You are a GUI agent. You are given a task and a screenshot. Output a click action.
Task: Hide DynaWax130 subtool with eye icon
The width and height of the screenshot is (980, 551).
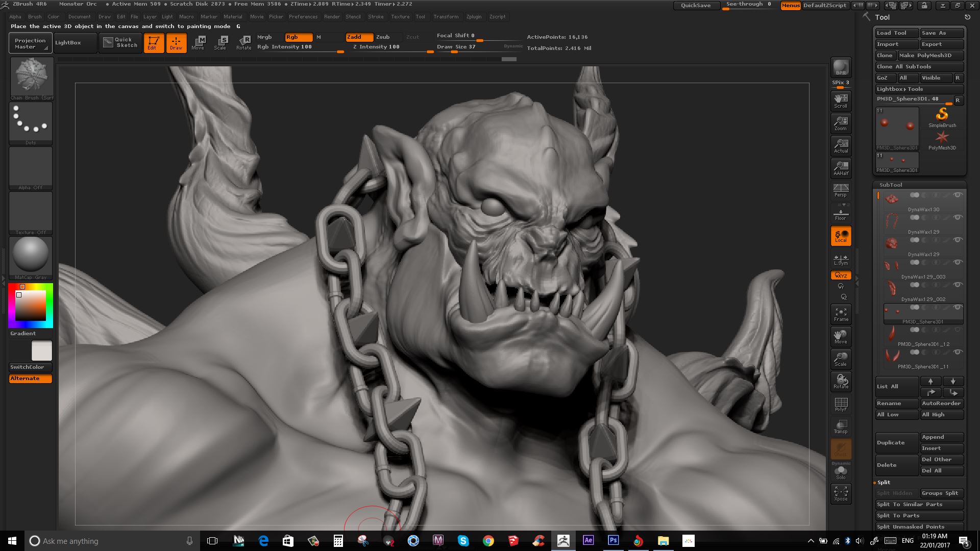[958, 195]
